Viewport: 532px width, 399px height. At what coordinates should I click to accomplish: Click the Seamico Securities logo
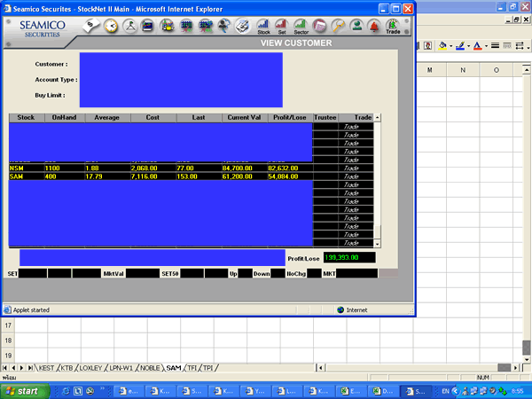coord(42,29)
